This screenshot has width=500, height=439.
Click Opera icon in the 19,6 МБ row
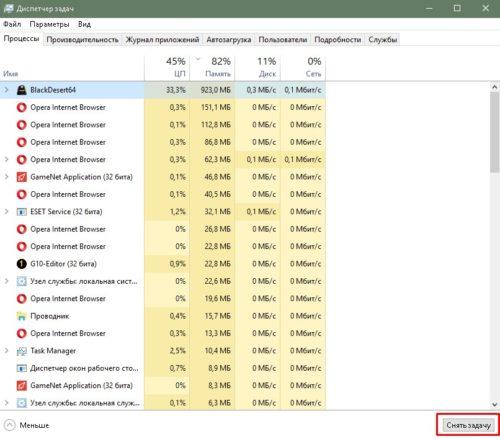coord(22,298)
